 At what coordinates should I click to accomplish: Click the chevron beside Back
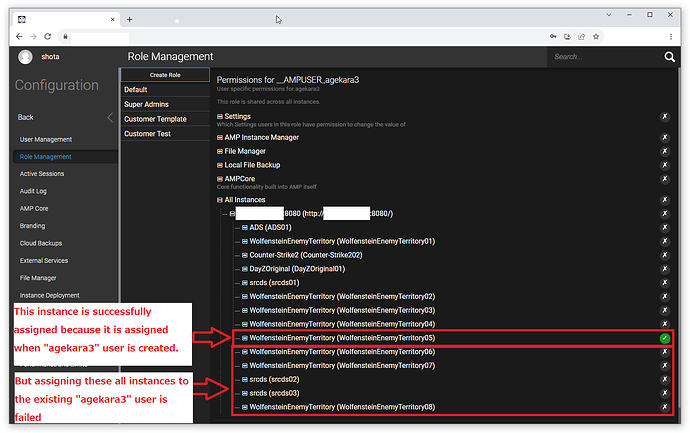pos(110,117)
